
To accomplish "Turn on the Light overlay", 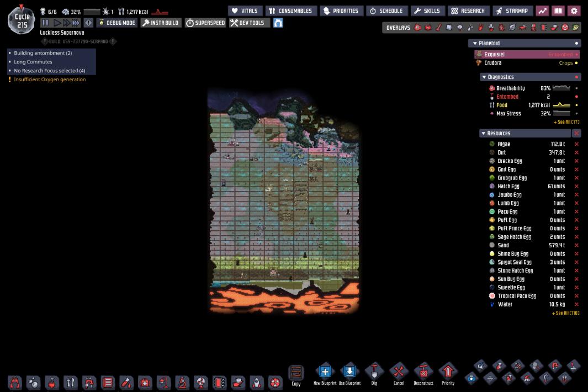I will pyautogui.click(x=459, y=28).
